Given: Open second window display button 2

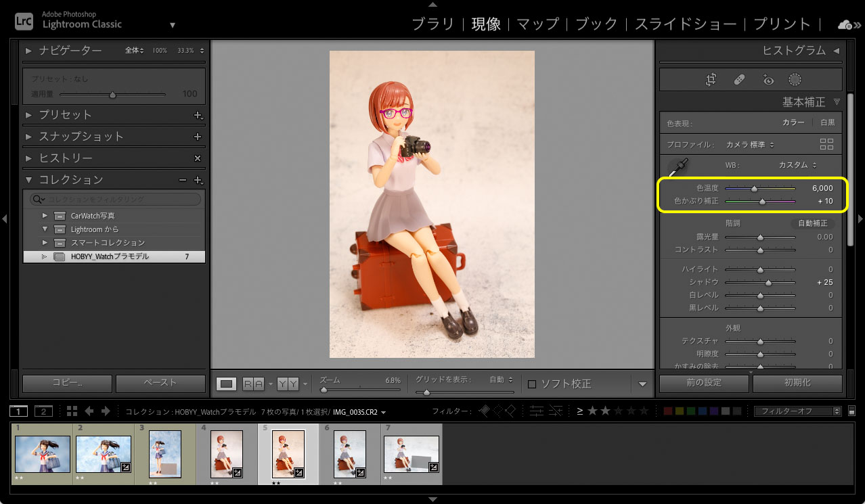Looking at the screenshot, I should (43, 411).
